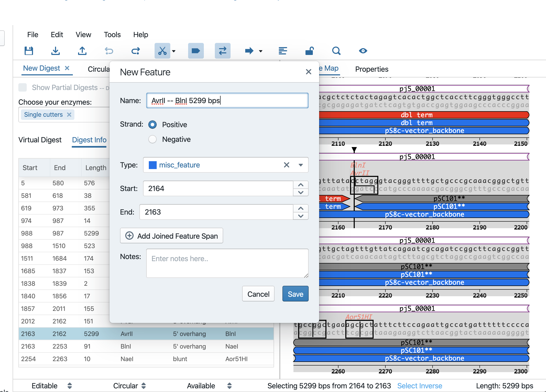This screenshot has width=546, height=392.
Task: Toggle the features tag icon
Action: coord(196,51)
